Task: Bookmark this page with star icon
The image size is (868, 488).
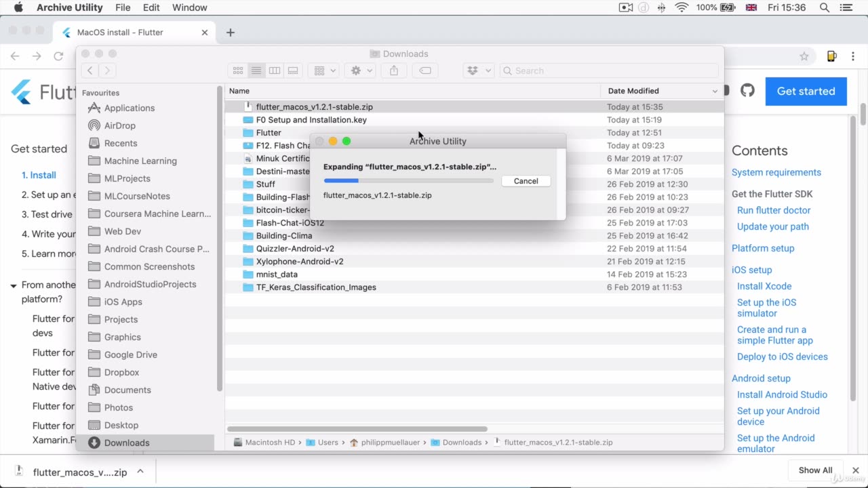Action: point(804,56)
